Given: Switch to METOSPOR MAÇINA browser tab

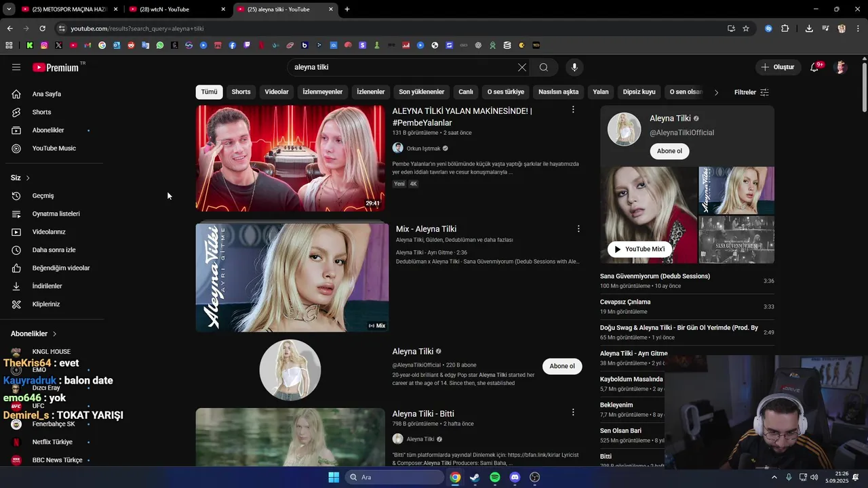Looking at the screenshot, I should (x=70, y=9).
